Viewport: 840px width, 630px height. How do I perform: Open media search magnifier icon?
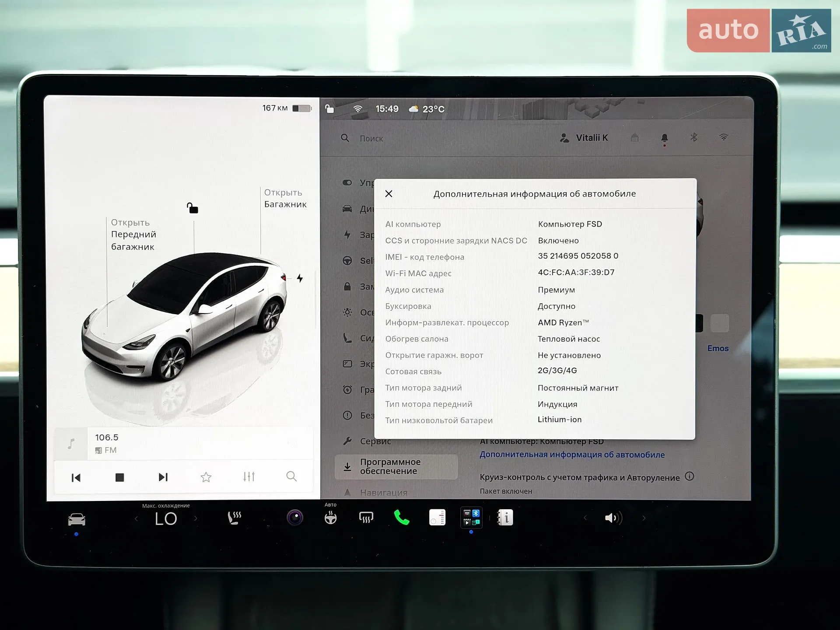291,476
